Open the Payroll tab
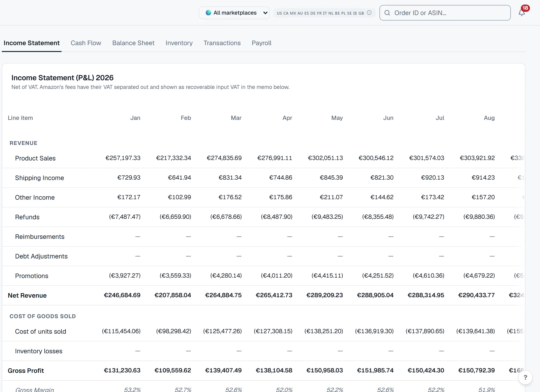 pyautogui.click(x=261, y=43)
